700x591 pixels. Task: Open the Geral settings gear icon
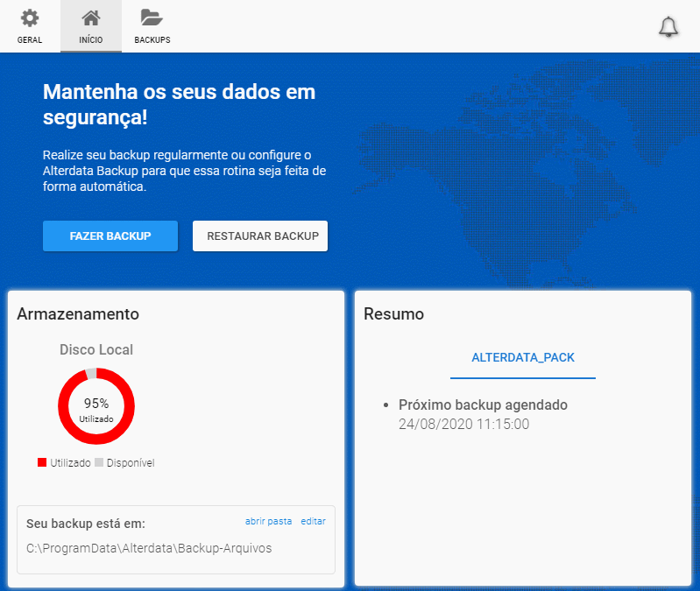click(30, 18)
